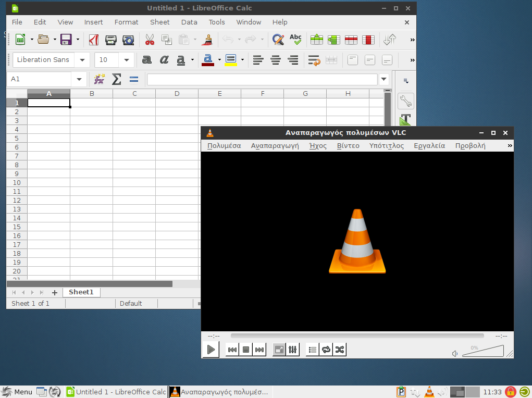Click the Sum sigma icon
Screen dimensions: 532x398
[x=116, y=79]
